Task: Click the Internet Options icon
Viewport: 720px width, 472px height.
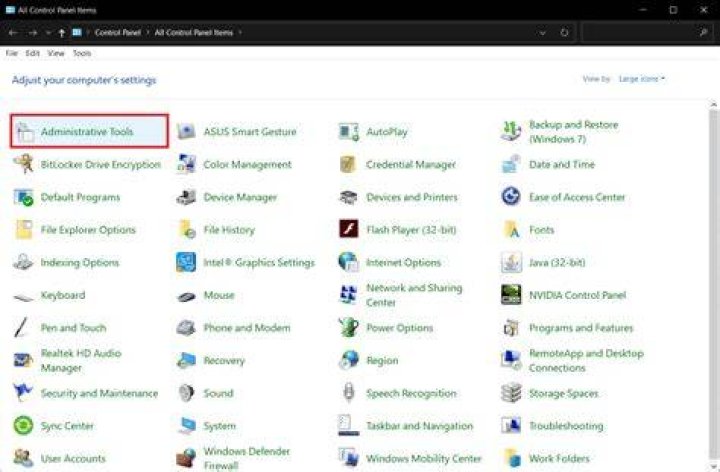Action: click(x=349, y=263)
